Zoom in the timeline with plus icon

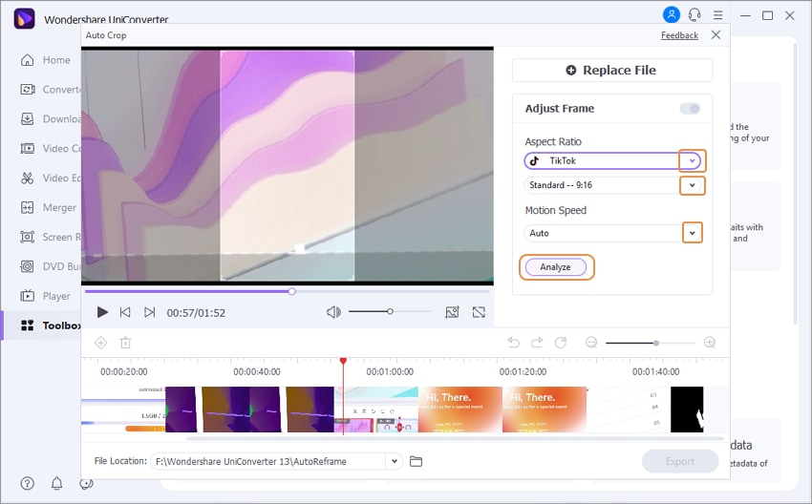(x=710, y=343)
